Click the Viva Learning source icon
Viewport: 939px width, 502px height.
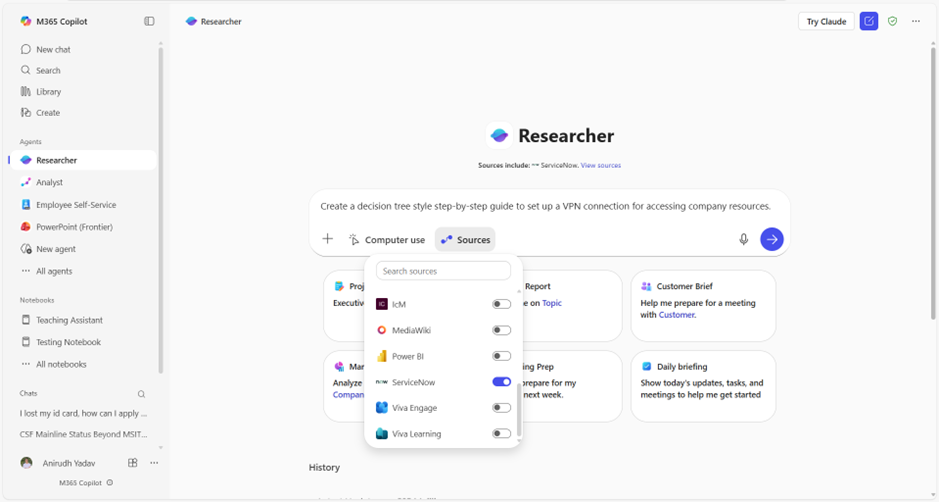point(381,434)
